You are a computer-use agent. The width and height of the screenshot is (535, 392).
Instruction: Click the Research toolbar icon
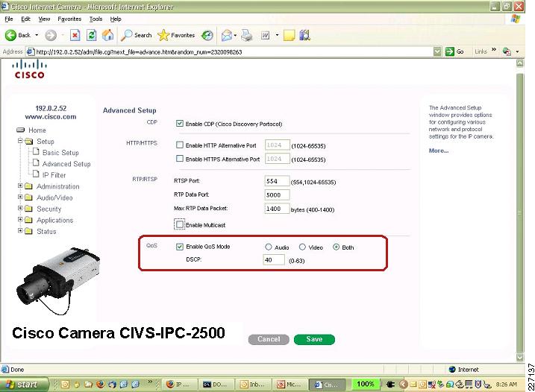pyautogui.click(x=304, y=35)
